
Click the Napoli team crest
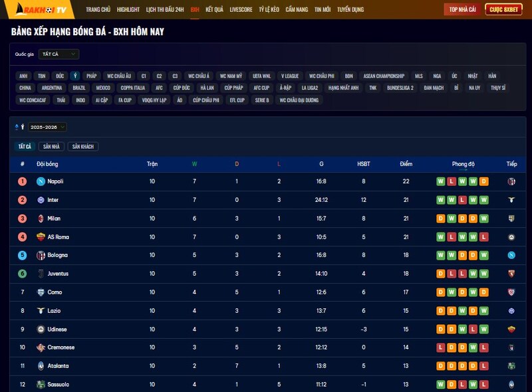click(x=41, y=181)
